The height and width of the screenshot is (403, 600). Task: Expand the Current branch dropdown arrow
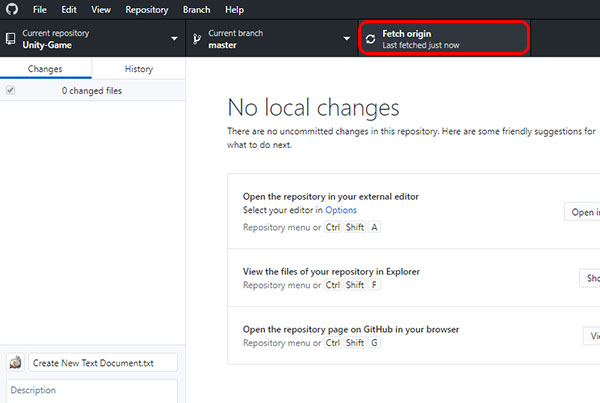pyautogui.click(x=347, y=38)
